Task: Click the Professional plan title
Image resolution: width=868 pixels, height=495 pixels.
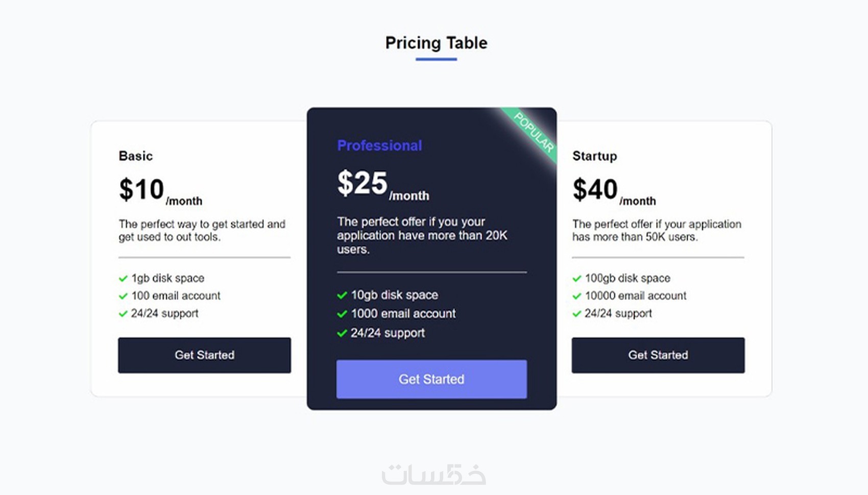Action: (x=379, y=146)
